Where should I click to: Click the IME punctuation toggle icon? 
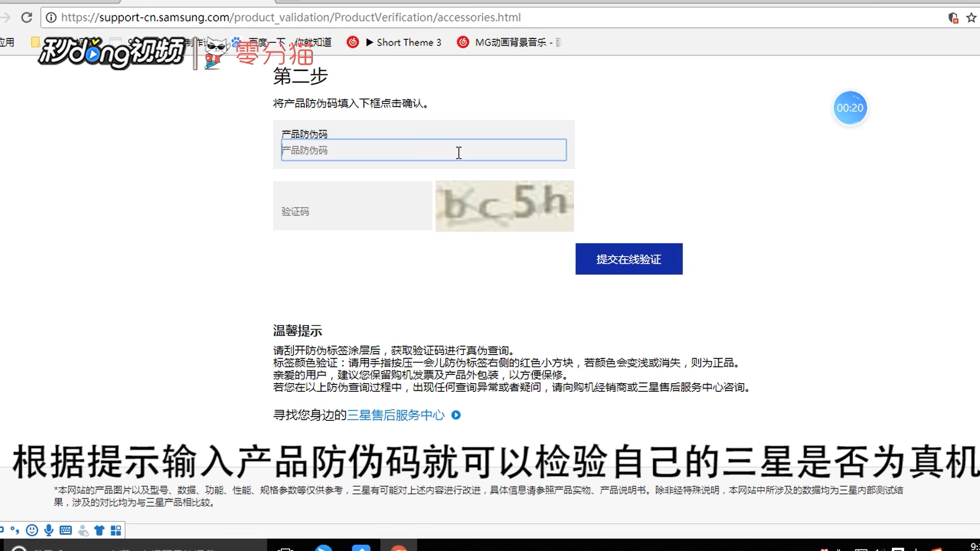[15, 531]
